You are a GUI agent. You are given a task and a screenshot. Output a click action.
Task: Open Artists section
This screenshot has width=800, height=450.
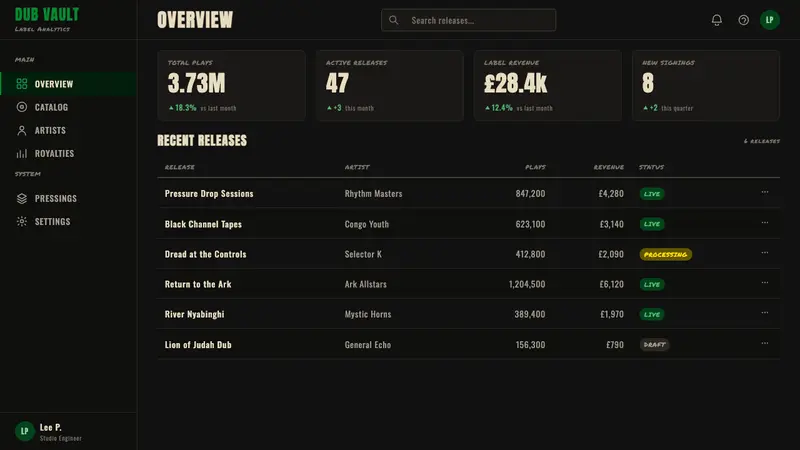[68, 131]
